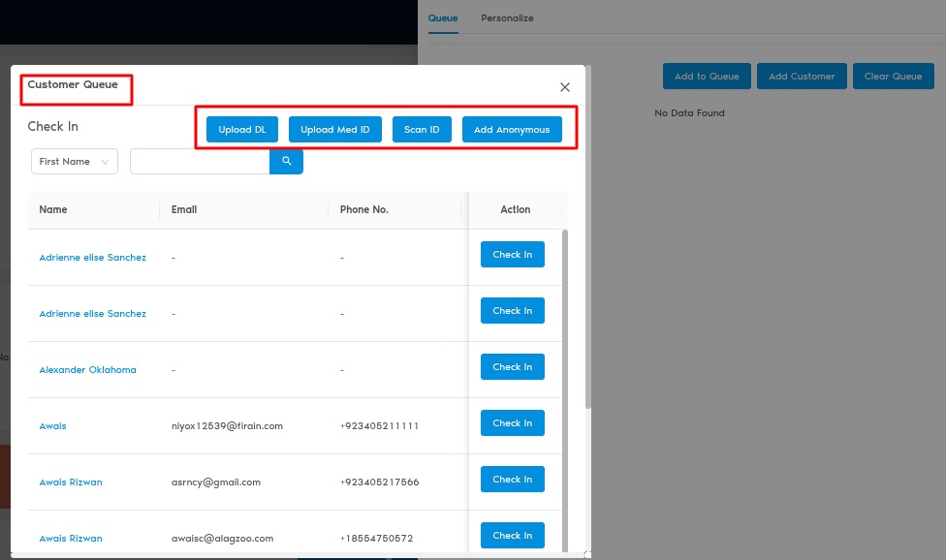Click Clear Queue on the background page
The image size is (946, 560).
pos(893,76)
